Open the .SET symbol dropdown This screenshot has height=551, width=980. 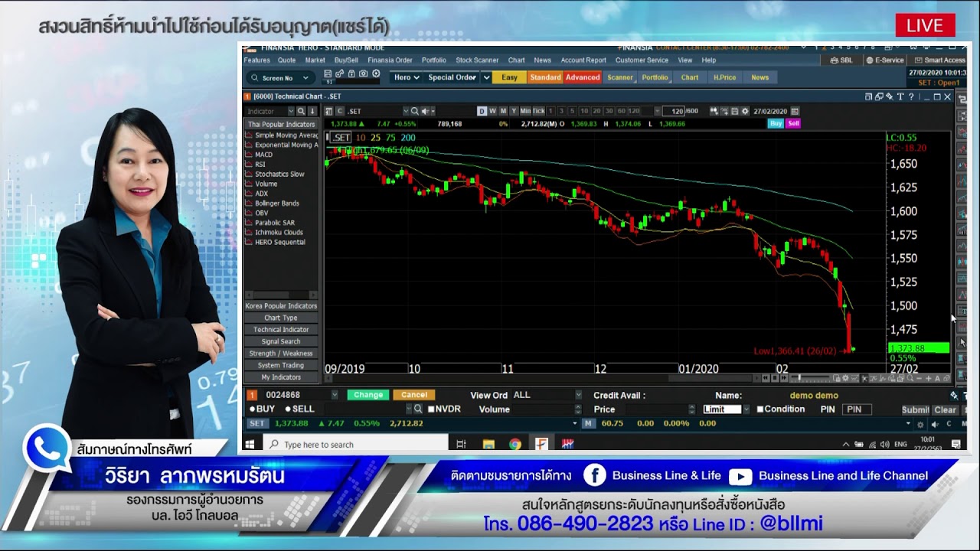(x=406, y=111)
